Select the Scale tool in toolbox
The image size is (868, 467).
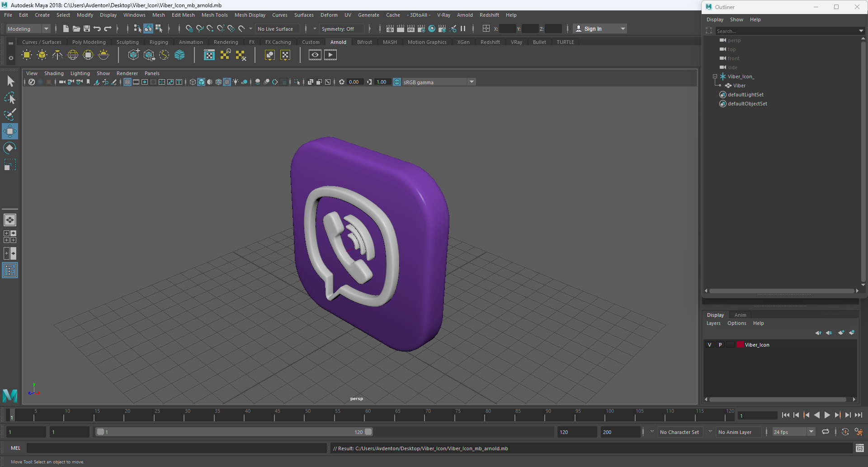pyautogui.click(x=10, y=165)
